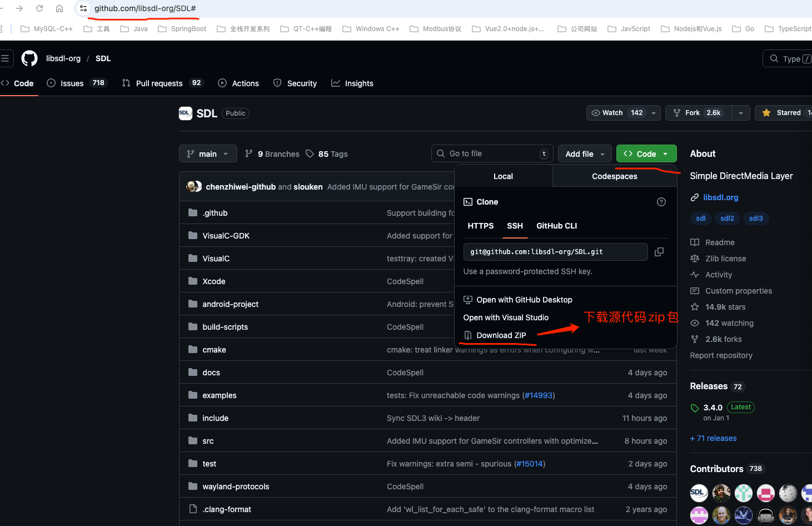
Task: Open the android-project folder
Action: [x=231, y=304]
